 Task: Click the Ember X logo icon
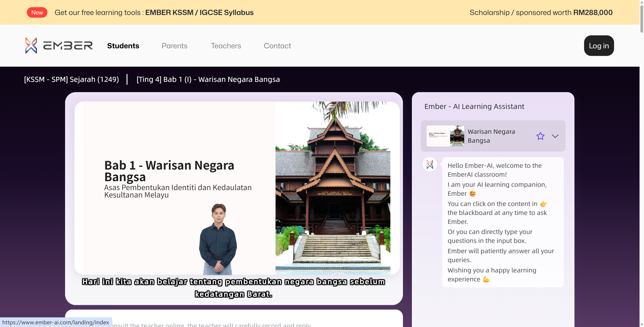click(x=31, y=45)
